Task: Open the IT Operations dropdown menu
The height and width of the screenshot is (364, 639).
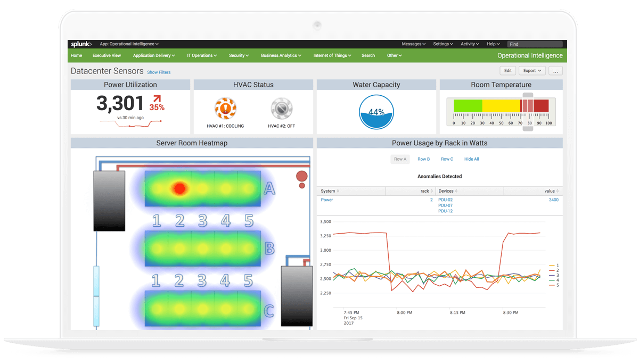Action: point(202,55)
